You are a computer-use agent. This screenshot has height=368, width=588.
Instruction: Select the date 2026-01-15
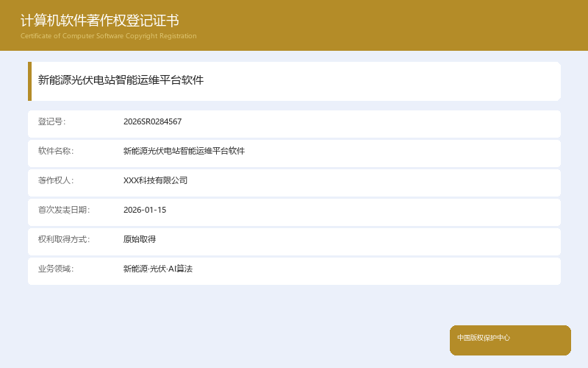(145, 210)
